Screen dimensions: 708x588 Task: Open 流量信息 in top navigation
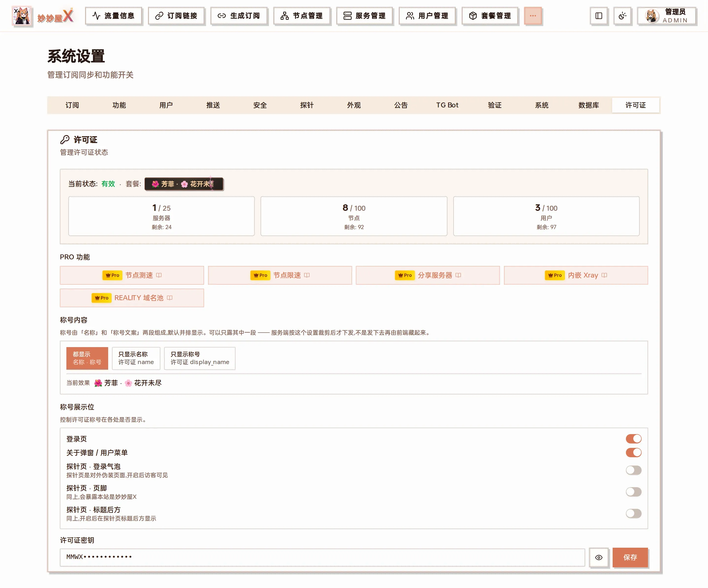tap(113, 16)
